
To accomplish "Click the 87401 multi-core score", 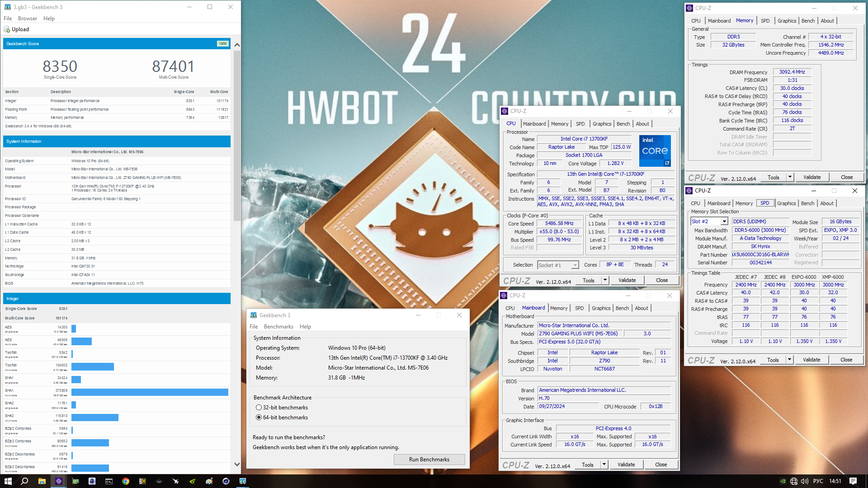I will click(173, 66).
